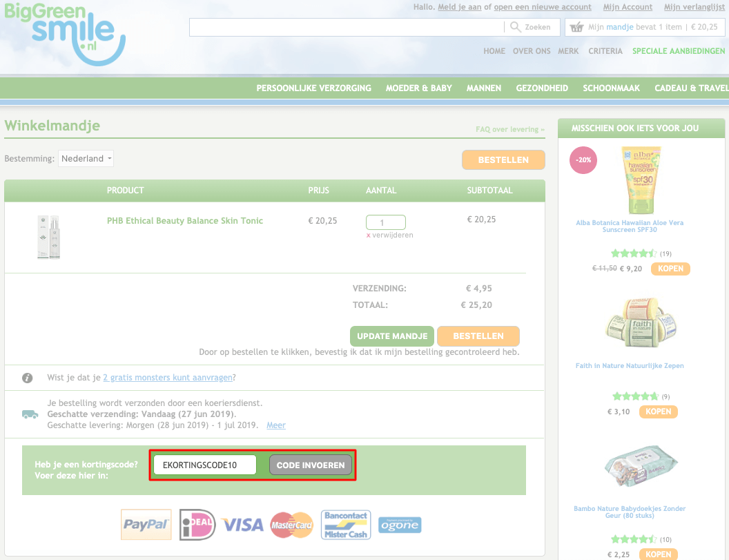Click the UPDATE MANDJE button
Image resolution: width=729 pixels, height=560 pixels.
pyautogui.click(x=392, y=336)
